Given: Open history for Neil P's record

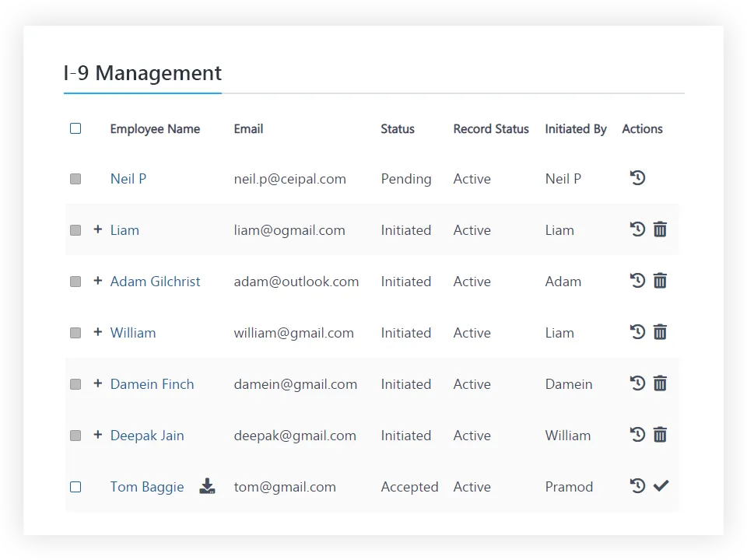Looking at the screenshot, I should (x=637, y=178).
